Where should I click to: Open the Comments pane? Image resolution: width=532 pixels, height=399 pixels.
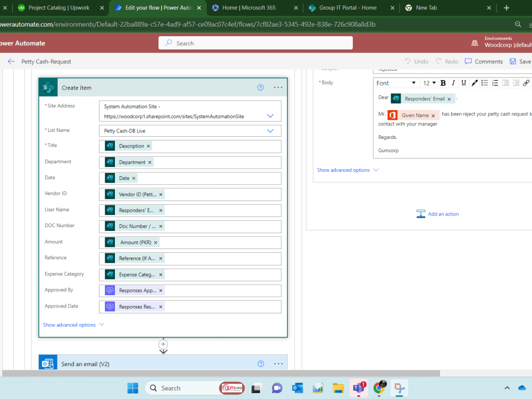(x=484, y=61)
